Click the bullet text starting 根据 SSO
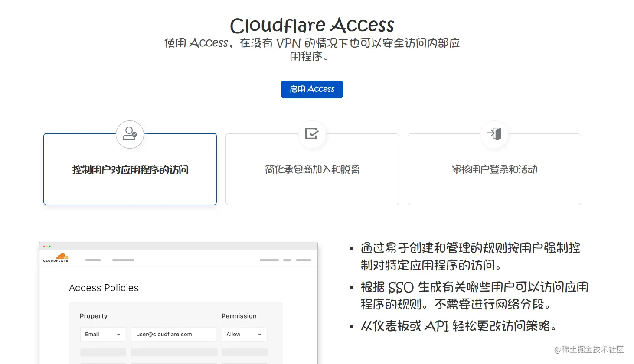The width and height of the screenshot is (634, 364). 474,296
